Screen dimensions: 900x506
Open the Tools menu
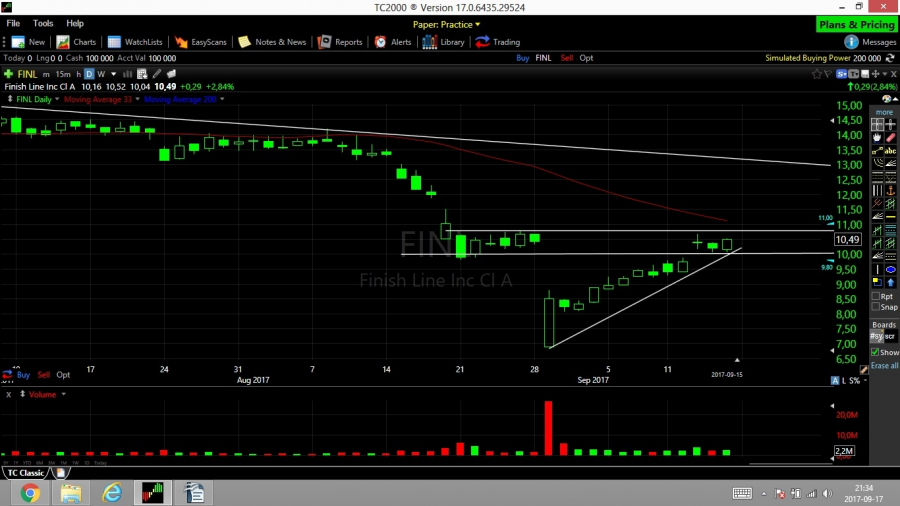(42, 24)
